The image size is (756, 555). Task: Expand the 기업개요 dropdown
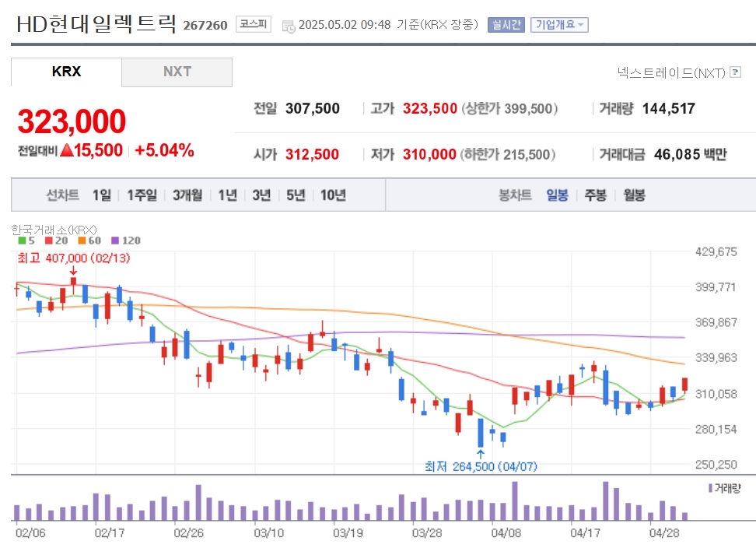[x=559, y=25]
